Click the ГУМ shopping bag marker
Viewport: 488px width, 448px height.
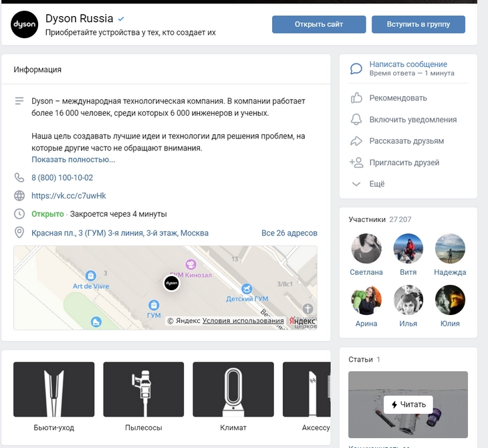(154, 304)
